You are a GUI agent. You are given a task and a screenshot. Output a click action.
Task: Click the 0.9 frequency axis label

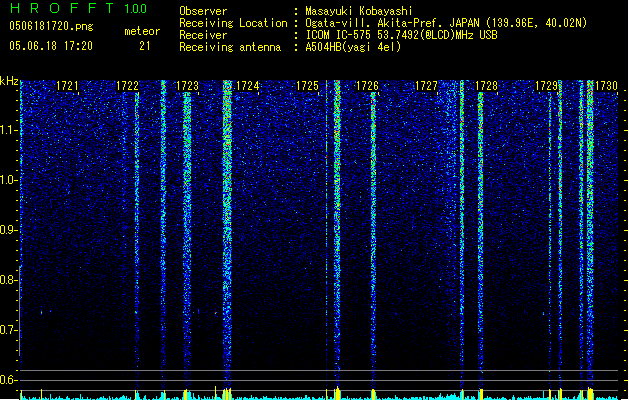click(x=9, y=230)
